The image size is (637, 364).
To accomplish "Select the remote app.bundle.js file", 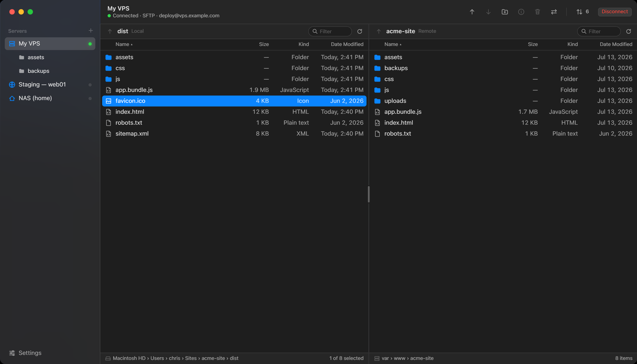I will [503, 112].
